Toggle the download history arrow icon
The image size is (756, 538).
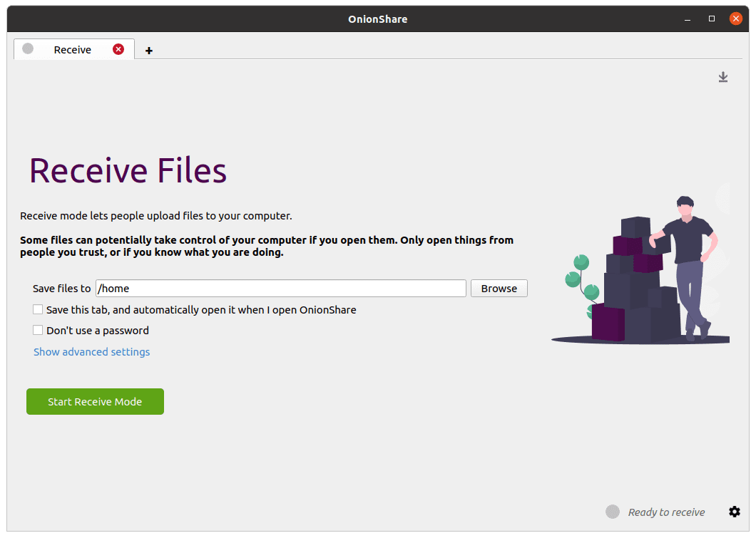click(722, 77)
